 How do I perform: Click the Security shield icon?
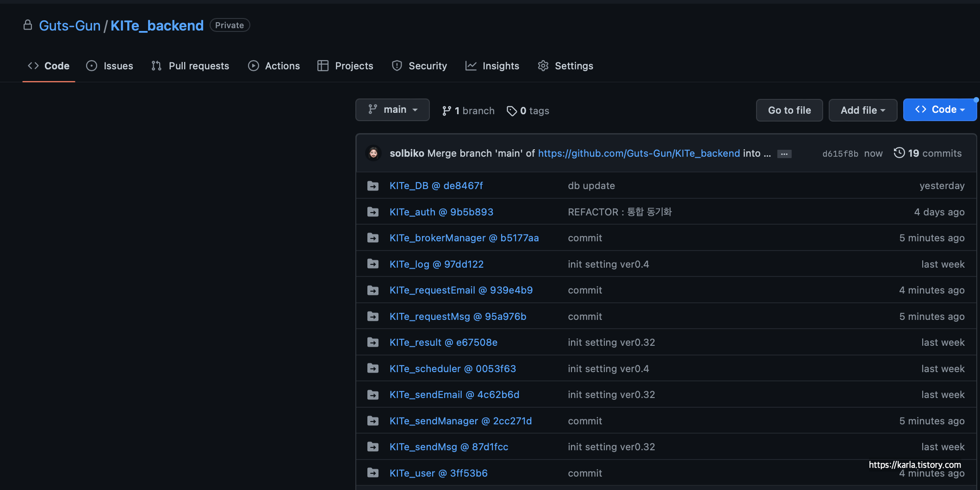coord(397,66)
